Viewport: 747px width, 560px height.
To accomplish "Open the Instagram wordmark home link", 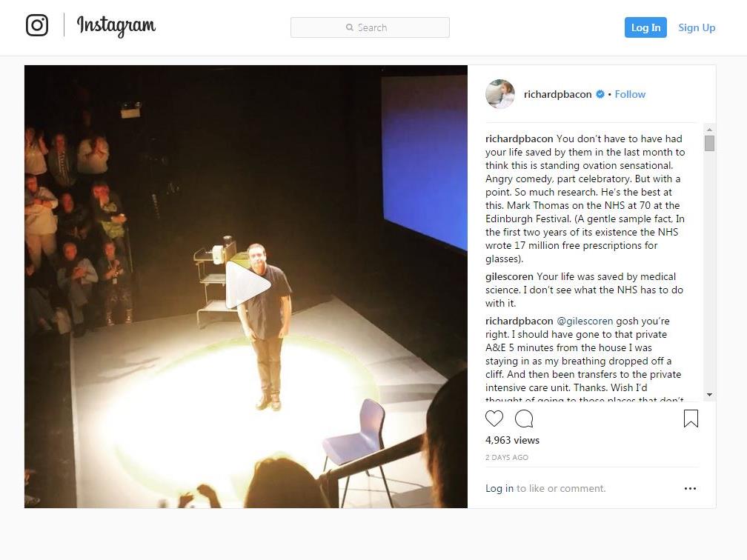I will [116, 26].
